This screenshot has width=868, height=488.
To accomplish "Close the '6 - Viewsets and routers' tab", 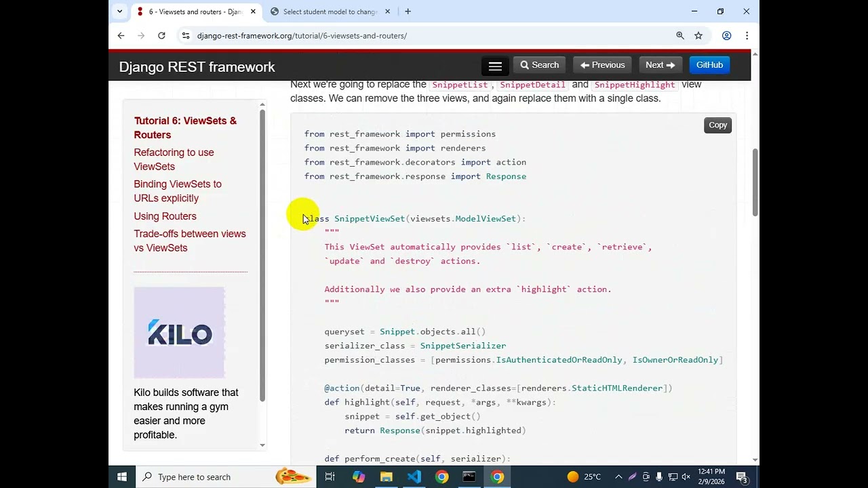I will [x=252, y=12].
